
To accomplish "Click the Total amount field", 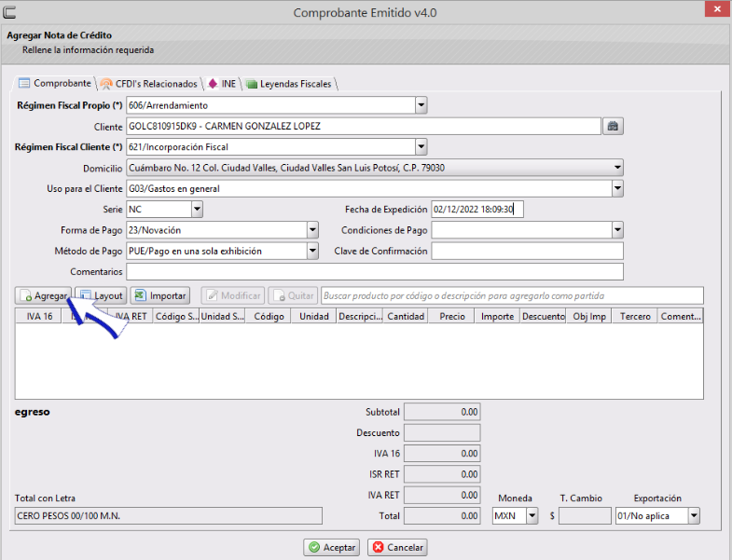I will pos(442,515).
